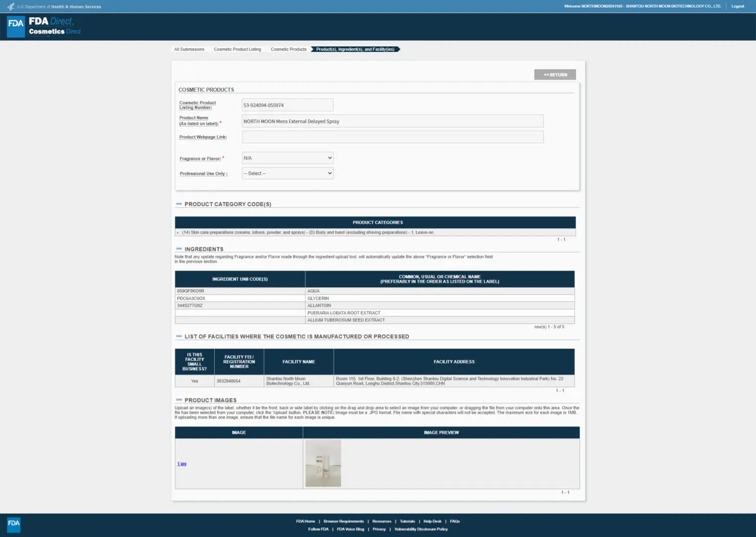Go to Cosmetic Products breadcrumb
The width and height of the screenshot is (756, 537).
[x=288, y=49]
